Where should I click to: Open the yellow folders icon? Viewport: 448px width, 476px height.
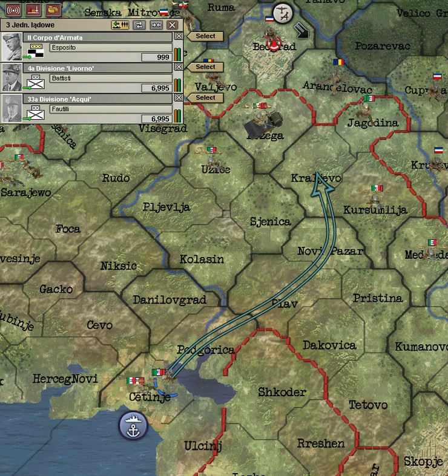[53, 10]
